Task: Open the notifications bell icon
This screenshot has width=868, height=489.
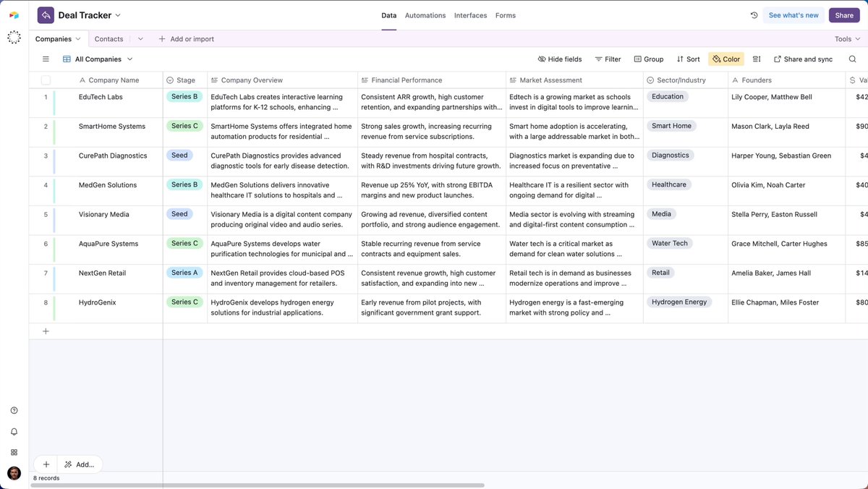Action: click(x=14, y=432)
